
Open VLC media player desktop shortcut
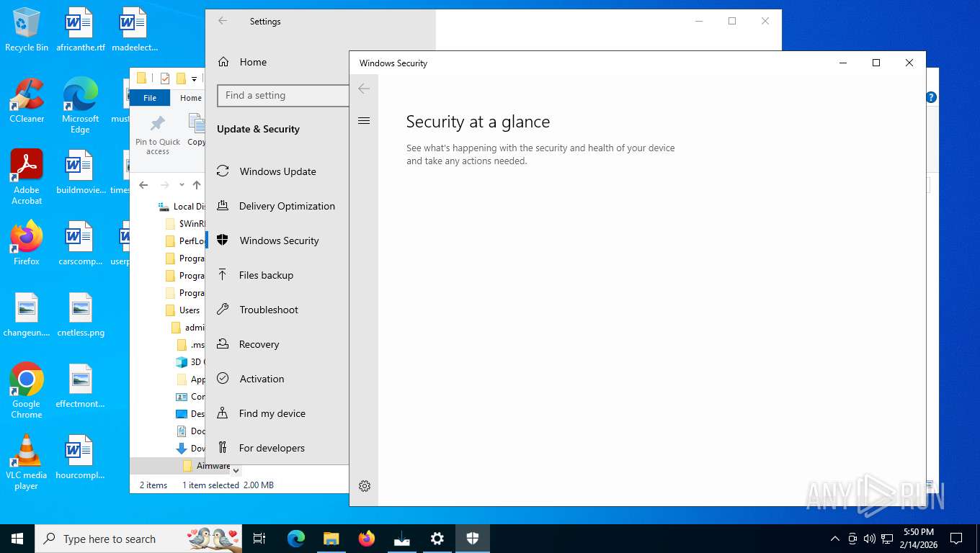pos(27,462)
